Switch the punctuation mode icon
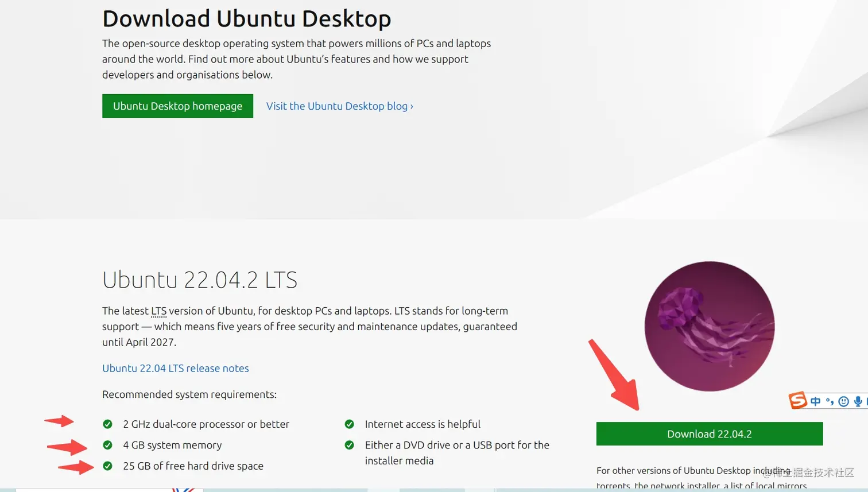868x492 pixels. click(x=830, y=401)
